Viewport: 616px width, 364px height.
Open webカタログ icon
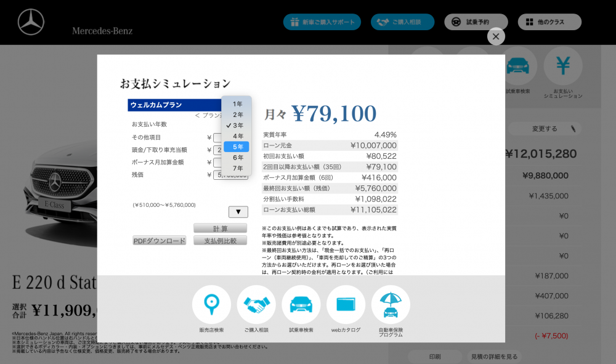click(x=346, y=305)
